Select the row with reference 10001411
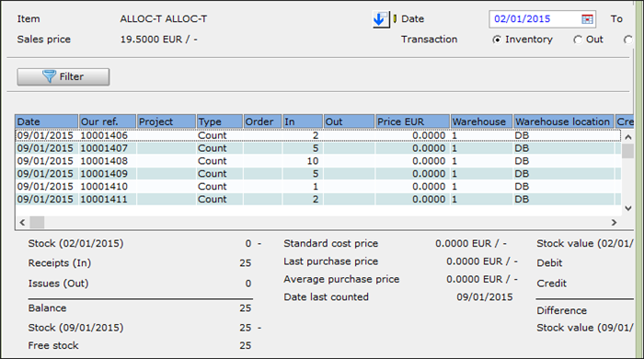 (318, 199)
